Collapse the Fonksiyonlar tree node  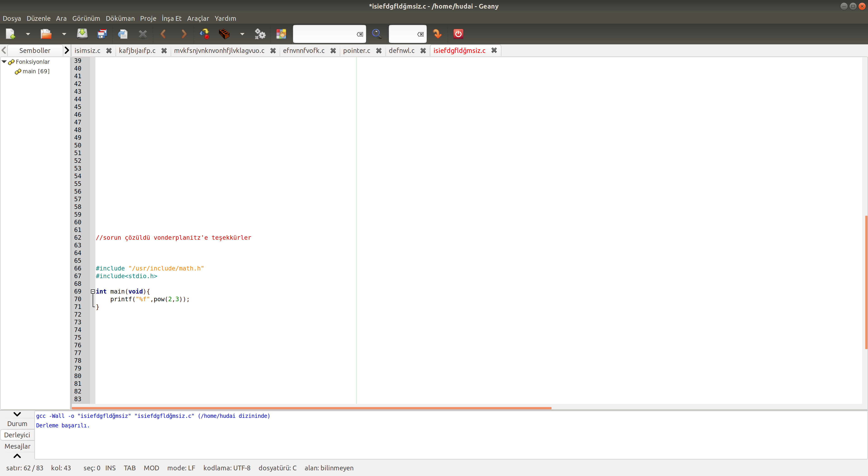click(x=4, y=62)
